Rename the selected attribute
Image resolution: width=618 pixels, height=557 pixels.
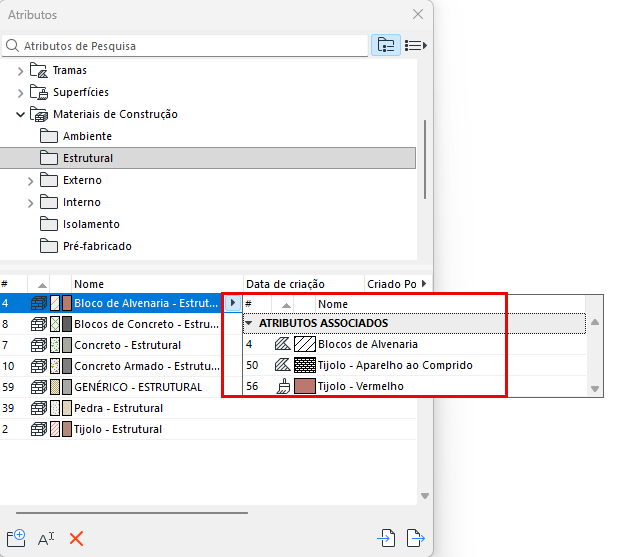46,539
